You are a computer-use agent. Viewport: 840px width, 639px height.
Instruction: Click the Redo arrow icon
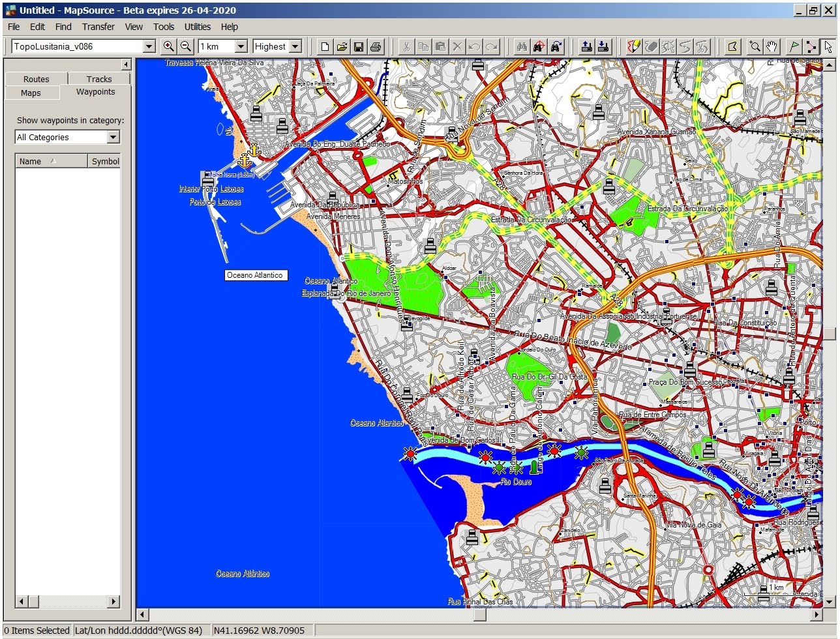pyautogui.click(x=491, y=46)
